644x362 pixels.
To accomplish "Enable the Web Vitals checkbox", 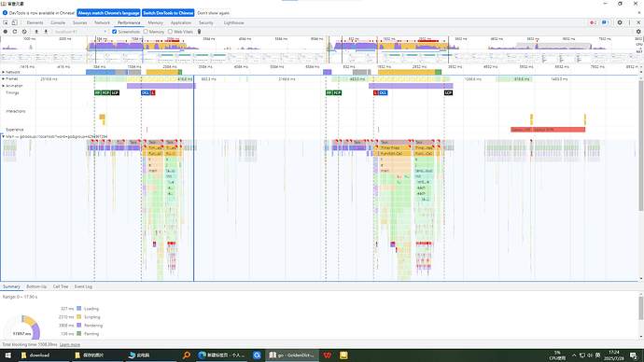I will 170,32.
